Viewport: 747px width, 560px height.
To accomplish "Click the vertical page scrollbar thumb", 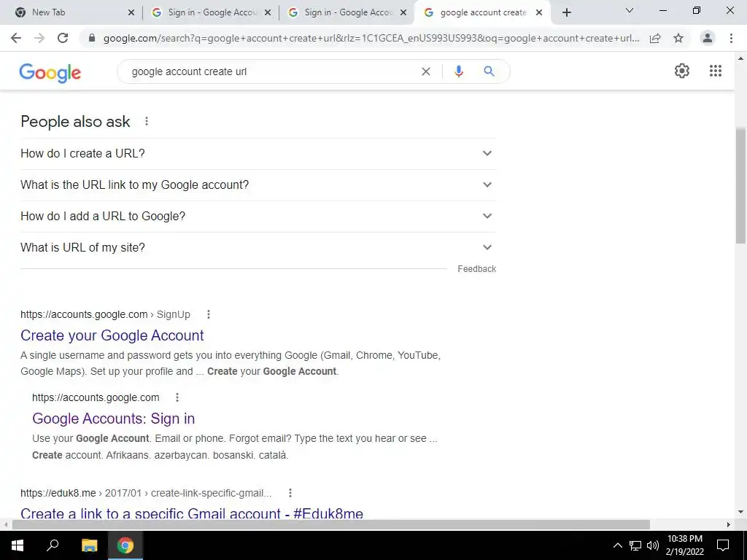I will click(x=741, y=186).
